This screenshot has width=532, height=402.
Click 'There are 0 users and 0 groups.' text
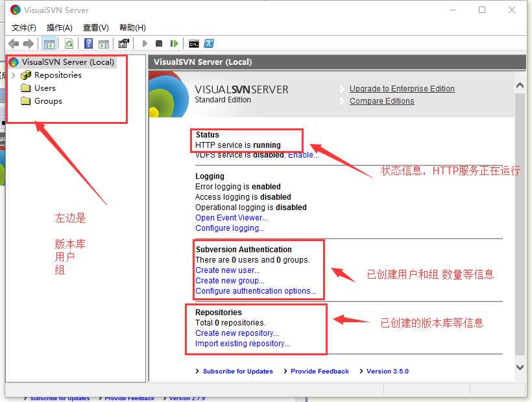(x=253, y=260)
